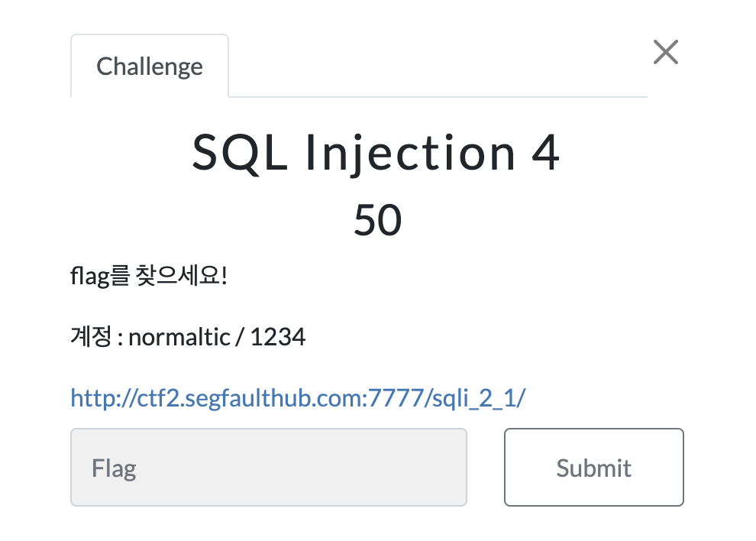Click the 'flag를 찾으세요!' description text
This screenshot has height=541, width=756.
[148, 276]
